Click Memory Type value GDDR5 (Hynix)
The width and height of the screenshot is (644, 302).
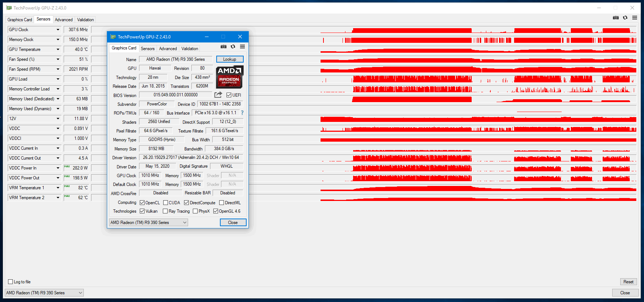pyautogui.click(x=162, y=139)
